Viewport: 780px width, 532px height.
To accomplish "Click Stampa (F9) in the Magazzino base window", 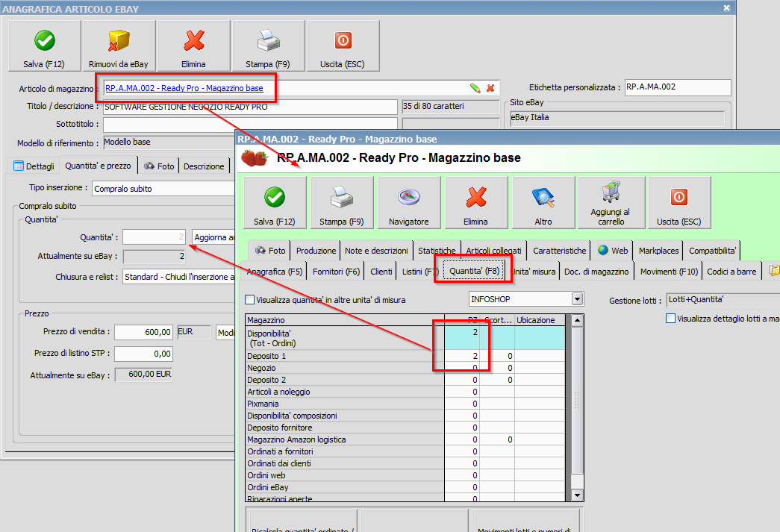I will point(342,202).
